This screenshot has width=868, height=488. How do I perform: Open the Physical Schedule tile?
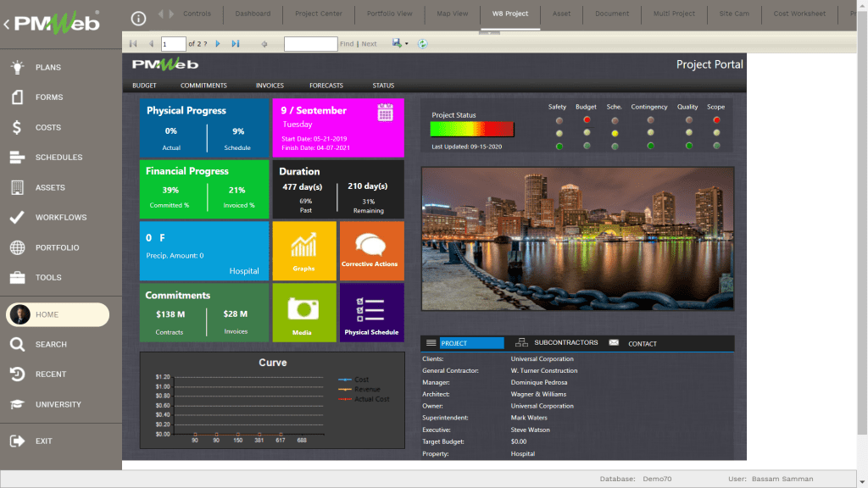click(x=372, y=312)
